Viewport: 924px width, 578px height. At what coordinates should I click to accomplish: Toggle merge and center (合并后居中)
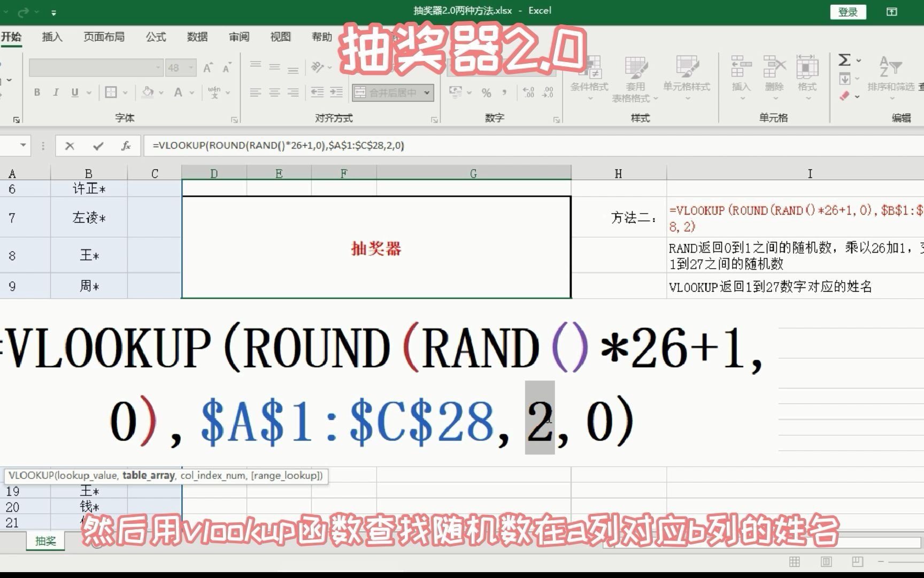pos(386,92)
